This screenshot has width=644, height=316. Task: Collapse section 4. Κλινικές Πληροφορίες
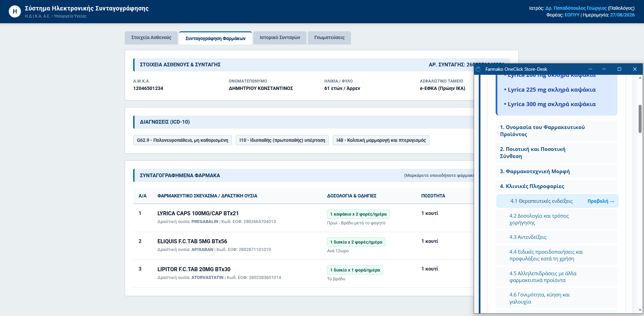tap(557, 186)
